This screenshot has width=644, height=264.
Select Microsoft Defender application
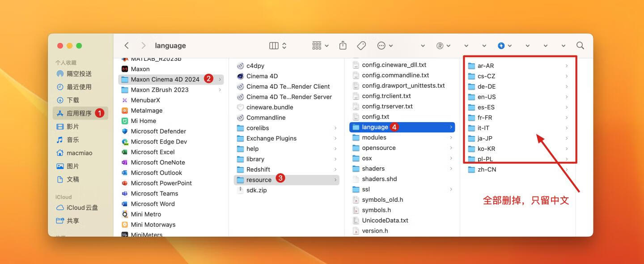tap(171, 131)
